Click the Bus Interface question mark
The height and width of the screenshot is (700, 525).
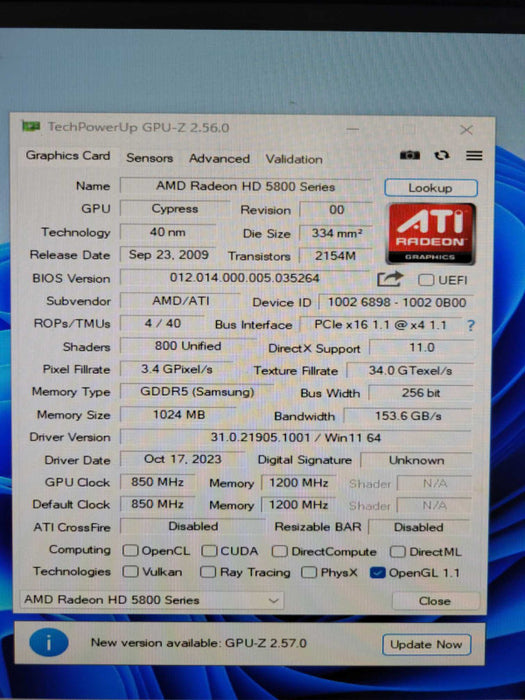(x=470, y=325)
